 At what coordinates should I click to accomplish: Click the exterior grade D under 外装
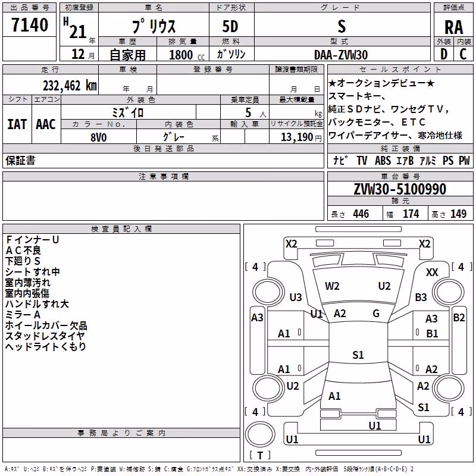pyautogui.click(x=444, y=54)
